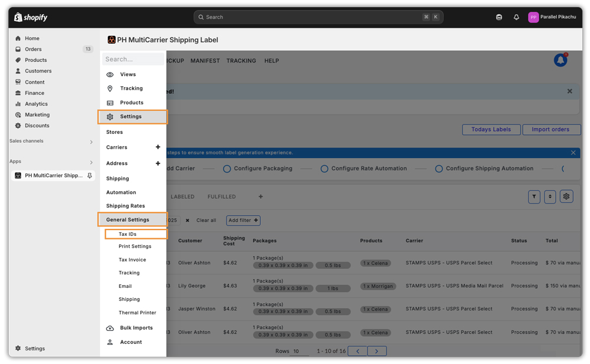Open Print Settings menu item

(135, 247)
